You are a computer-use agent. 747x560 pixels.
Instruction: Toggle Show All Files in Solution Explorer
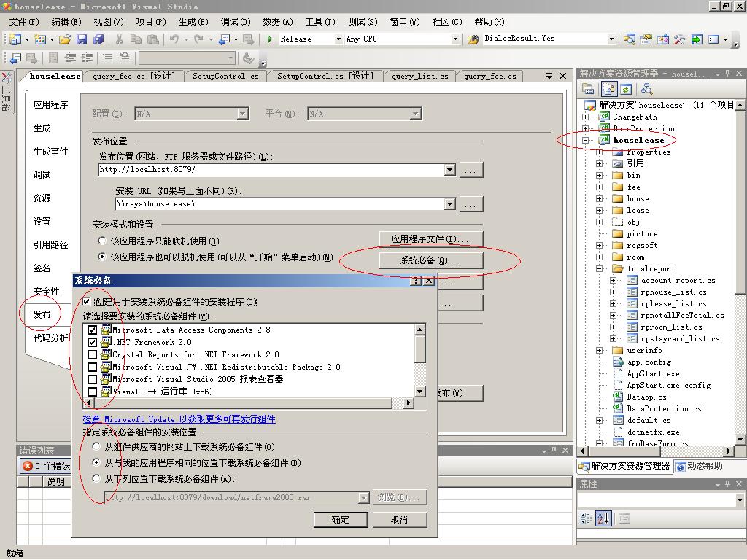[x=609, y=88]
